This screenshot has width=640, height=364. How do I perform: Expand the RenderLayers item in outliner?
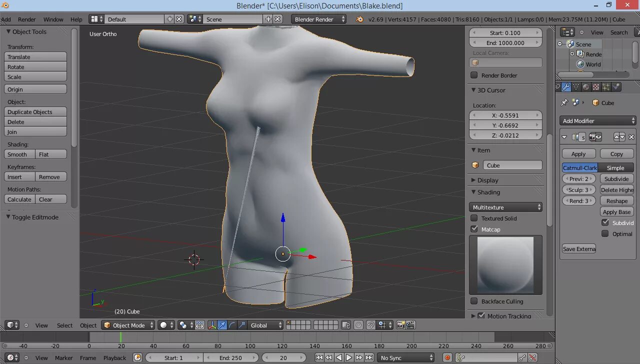click(572, 54)
